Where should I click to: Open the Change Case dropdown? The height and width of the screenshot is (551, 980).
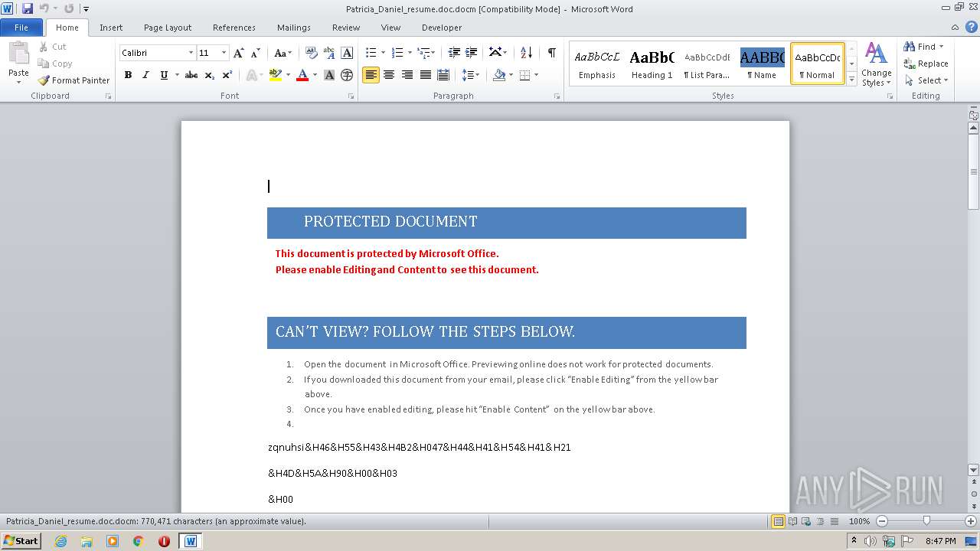point(283,53)
